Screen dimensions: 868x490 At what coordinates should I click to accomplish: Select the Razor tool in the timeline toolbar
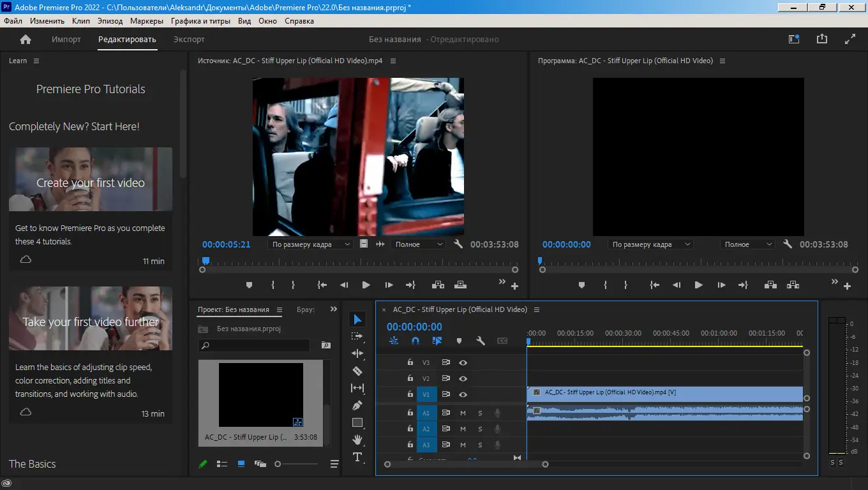point(357,370)
